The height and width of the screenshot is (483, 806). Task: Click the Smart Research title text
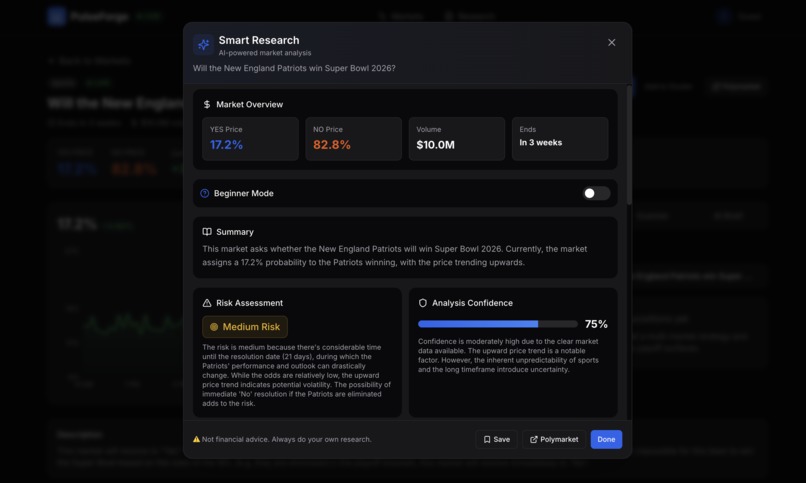(x=259, y=40)
